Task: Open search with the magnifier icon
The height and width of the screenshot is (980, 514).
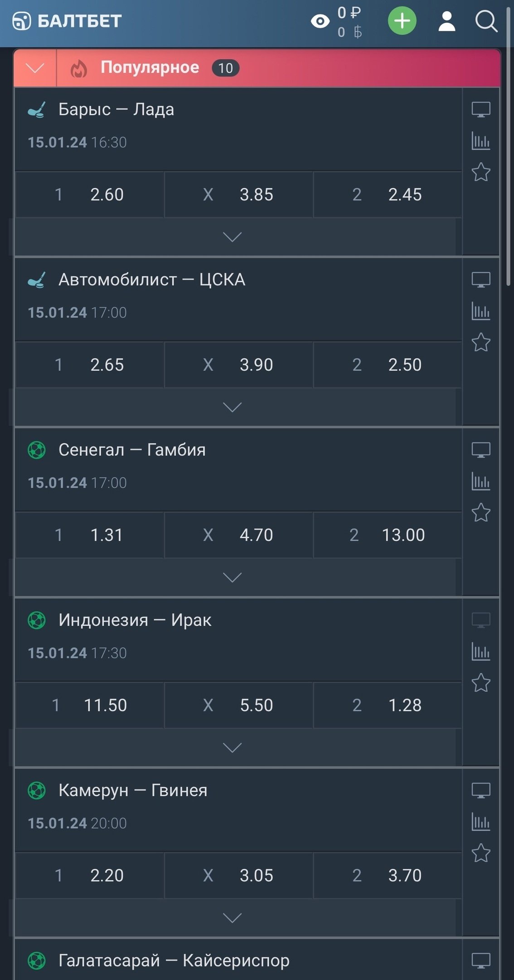Action: (486, 21)
